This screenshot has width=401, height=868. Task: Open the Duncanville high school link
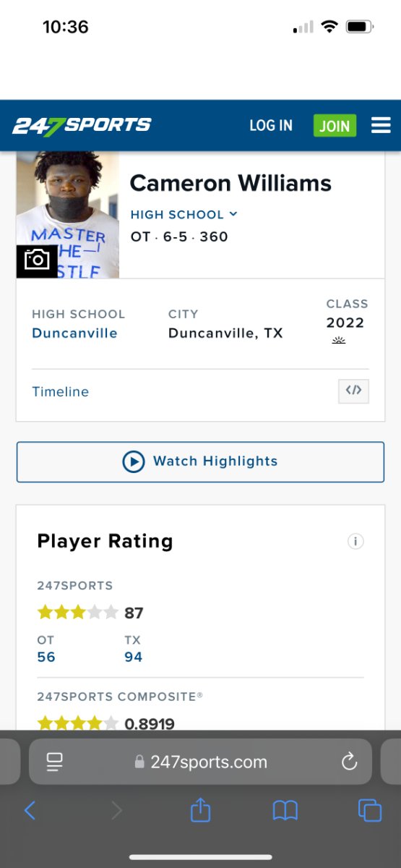74,333
